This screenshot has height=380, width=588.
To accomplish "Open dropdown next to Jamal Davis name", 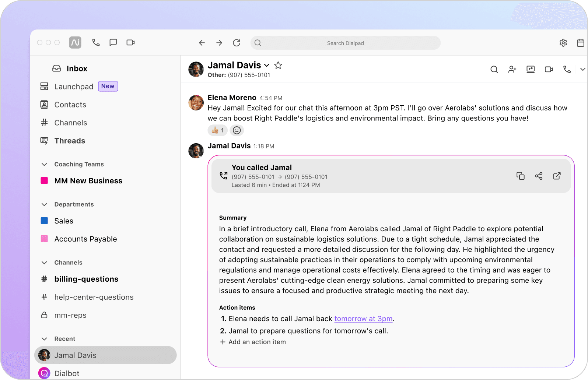I will (267, 66).
